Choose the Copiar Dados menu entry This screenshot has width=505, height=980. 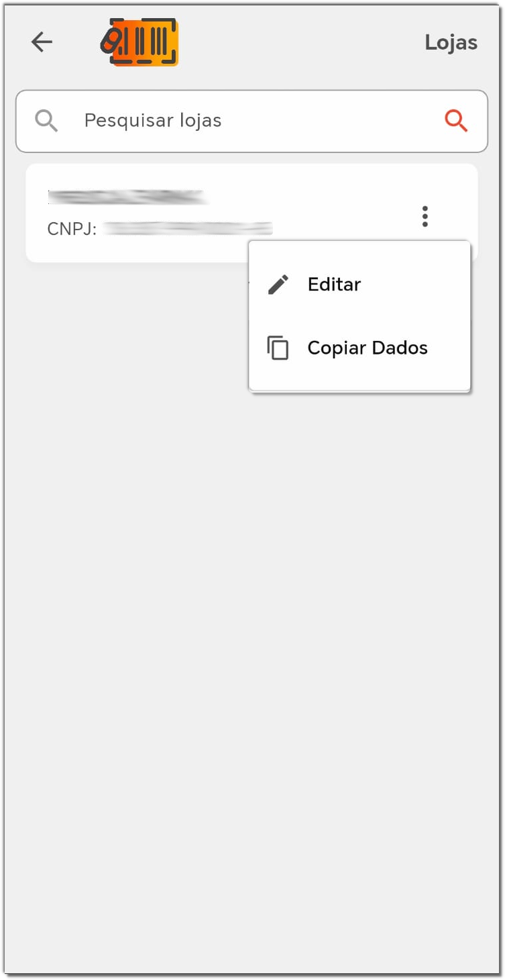point(367,348)
